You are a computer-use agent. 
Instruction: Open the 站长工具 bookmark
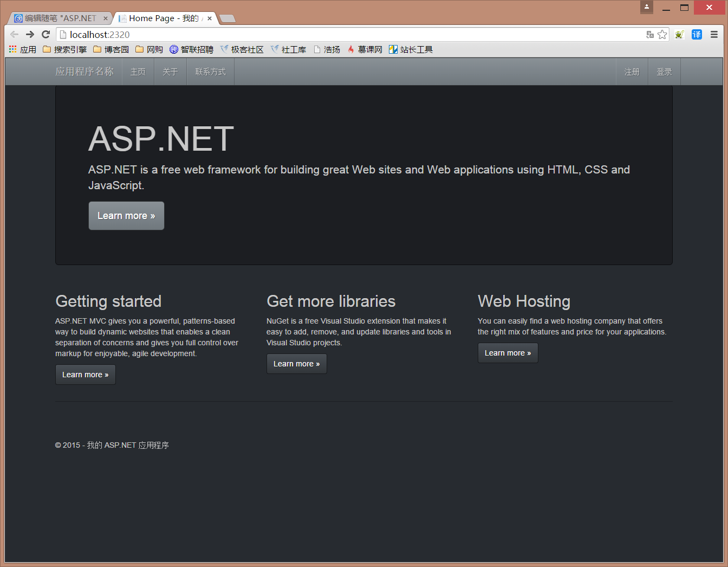coord(411,49)
